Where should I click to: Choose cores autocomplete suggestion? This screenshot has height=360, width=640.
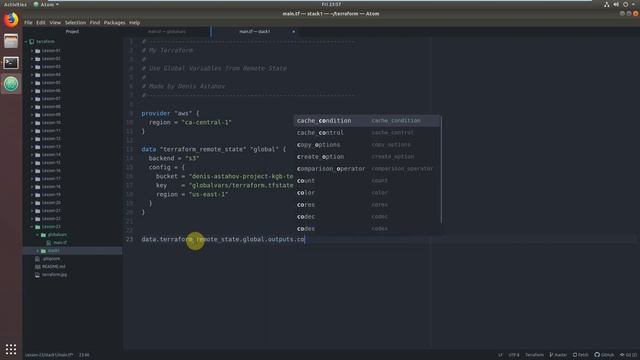coord(367,205)
